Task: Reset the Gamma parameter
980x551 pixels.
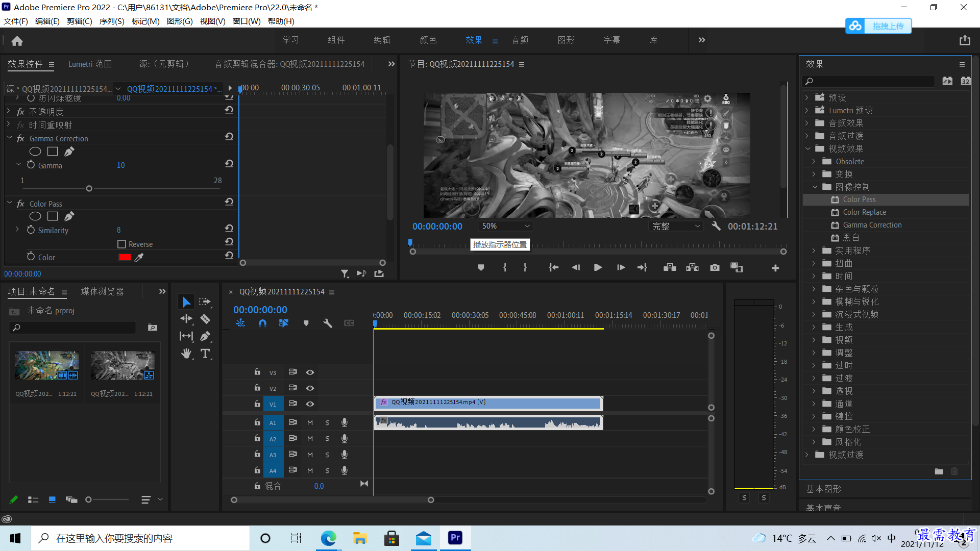Action: point(229,164)
